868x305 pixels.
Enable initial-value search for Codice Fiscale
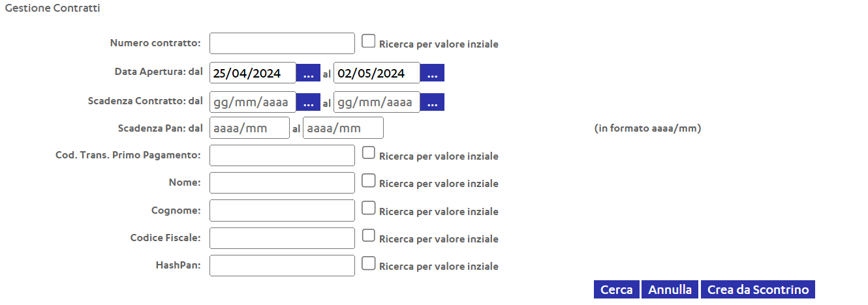(x=369, y=237)
